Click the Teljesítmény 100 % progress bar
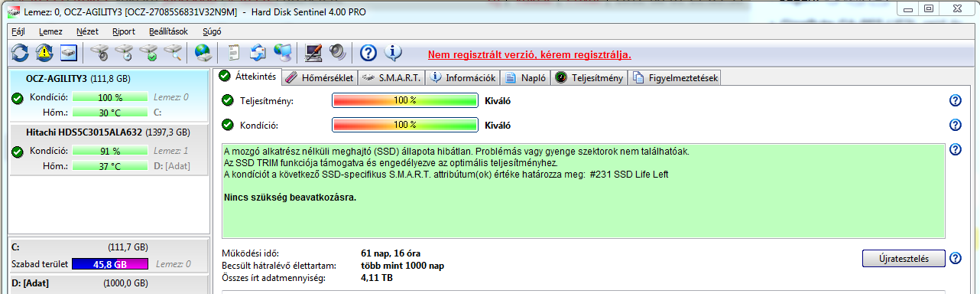Image resolution: width=980 pixels, height=294 pixels. (405, 101)
